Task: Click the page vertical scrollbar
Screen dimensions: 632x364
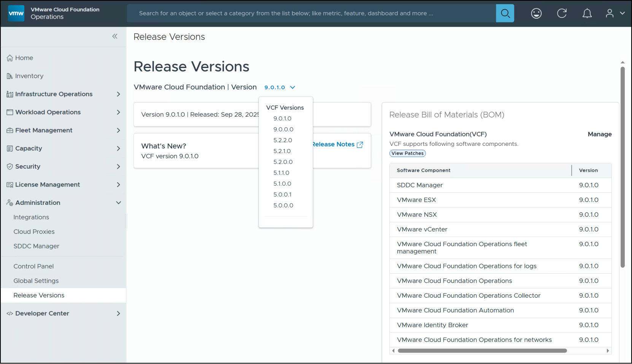Action: [x=622, y=167]
